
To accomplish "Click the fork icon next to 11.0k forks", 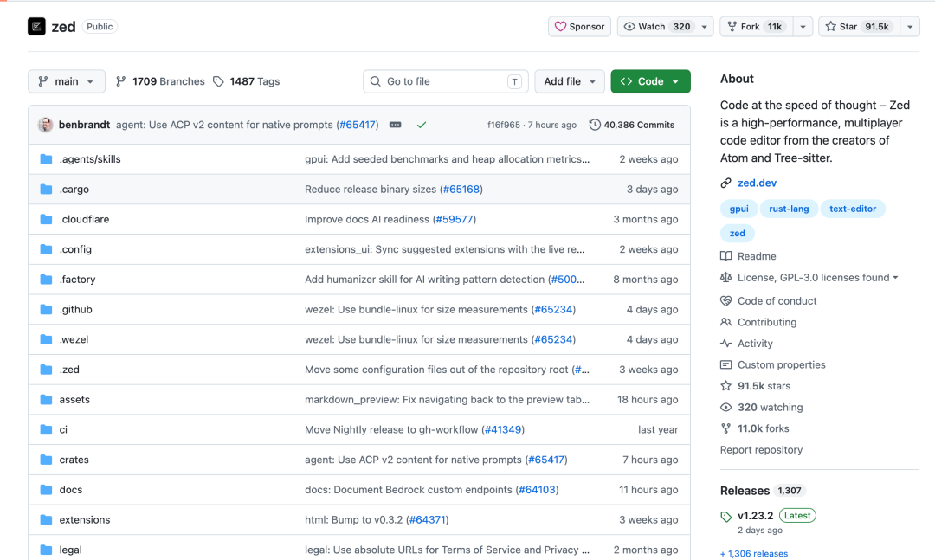I will tap(725, 428).
